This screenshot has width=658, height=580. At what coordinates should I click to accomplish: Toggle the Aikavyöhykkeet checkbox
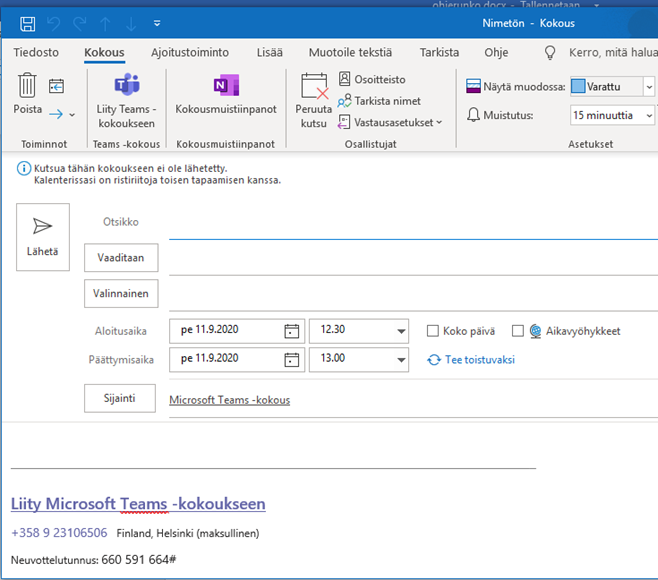point(518,331)
